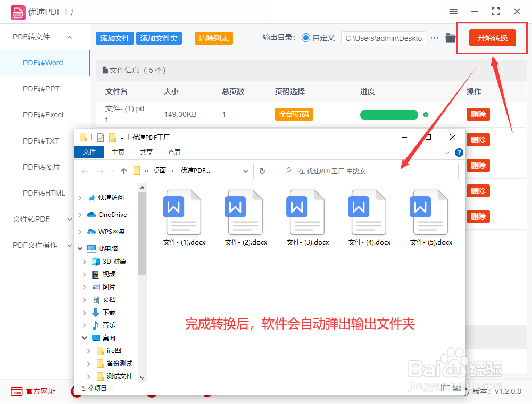Expand the 视频 tree node
The width and height of the screenshot is (532, 404).
tap(84, 274)
